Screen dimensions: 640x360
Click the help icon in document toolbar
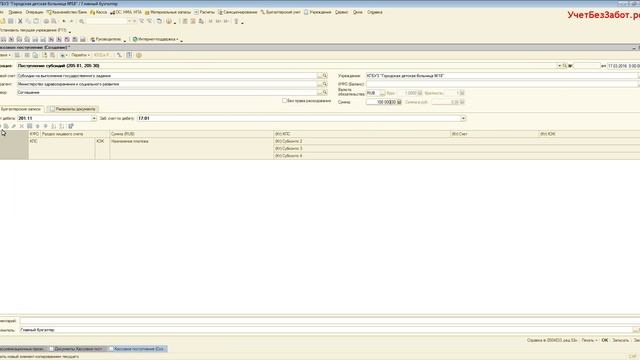(x=139, y=55)
